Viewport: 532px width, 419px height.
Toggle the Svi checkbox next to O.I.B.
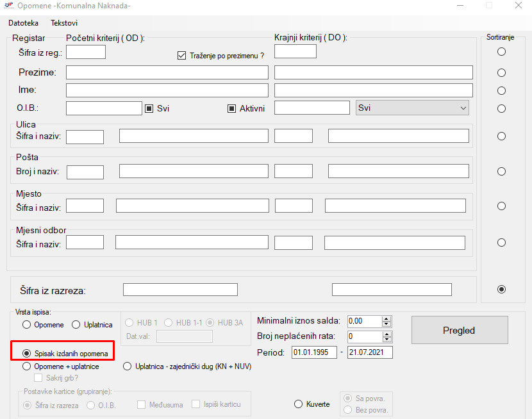[x=149, y=108]
